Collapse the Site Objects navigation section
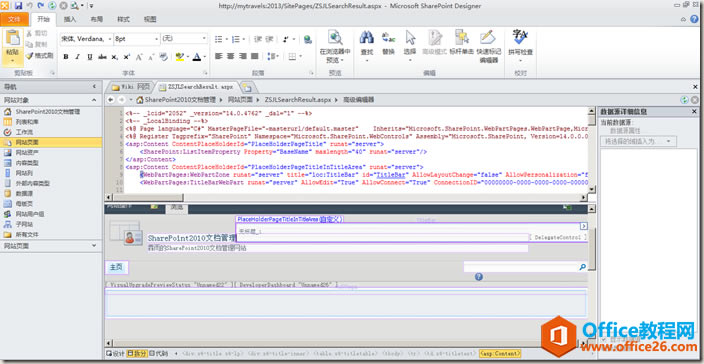The width and height of the screenshot is (704, 364). [x=93, y=100]
